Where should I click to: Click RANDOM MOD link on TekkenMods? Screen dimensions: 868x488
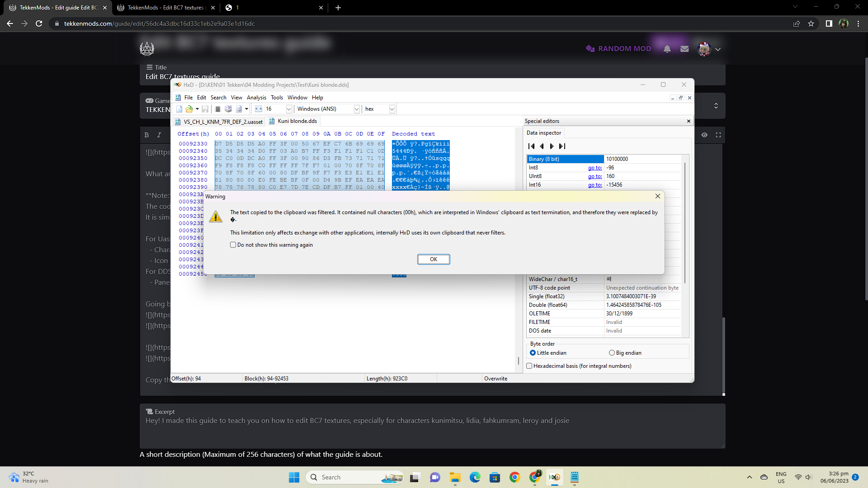pos(618,48)
